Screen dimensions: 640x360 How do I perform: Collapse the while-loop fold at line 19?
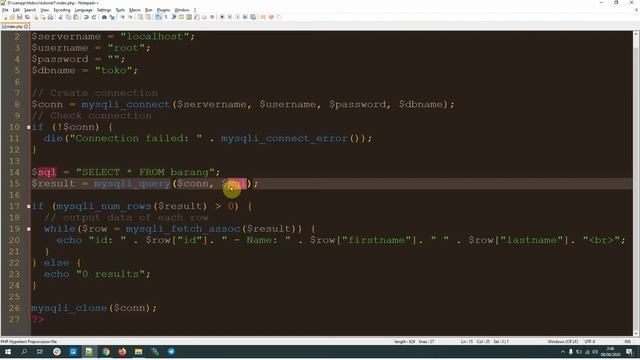pyautogui.click(x=29, y=229)
